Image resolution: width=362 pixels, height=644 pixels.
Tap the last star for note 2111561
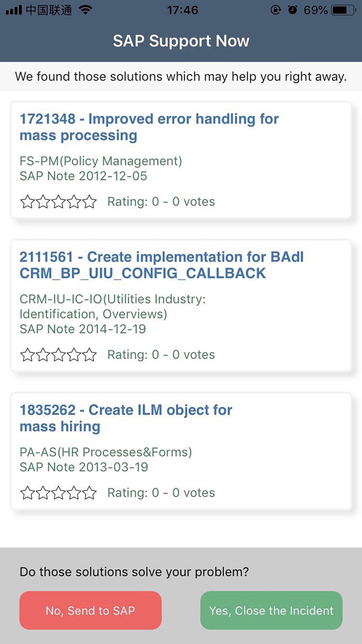click(89, 355)
